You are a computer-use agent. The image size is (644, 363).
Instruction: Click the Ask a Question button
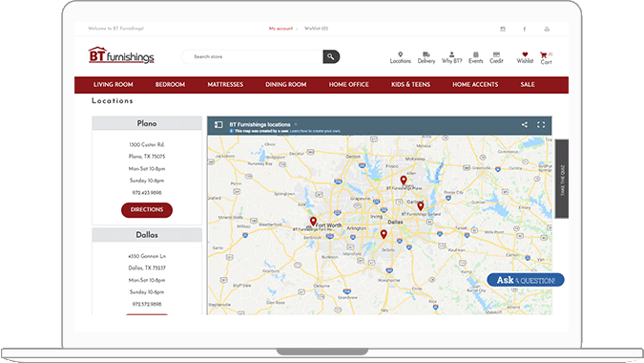click(526, 280)
